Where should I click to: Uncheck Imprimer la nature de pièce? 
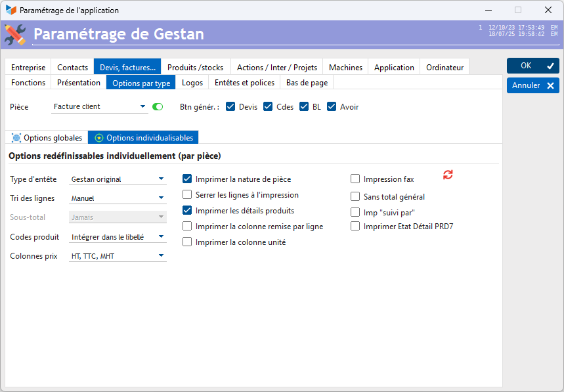click(187, 179)
